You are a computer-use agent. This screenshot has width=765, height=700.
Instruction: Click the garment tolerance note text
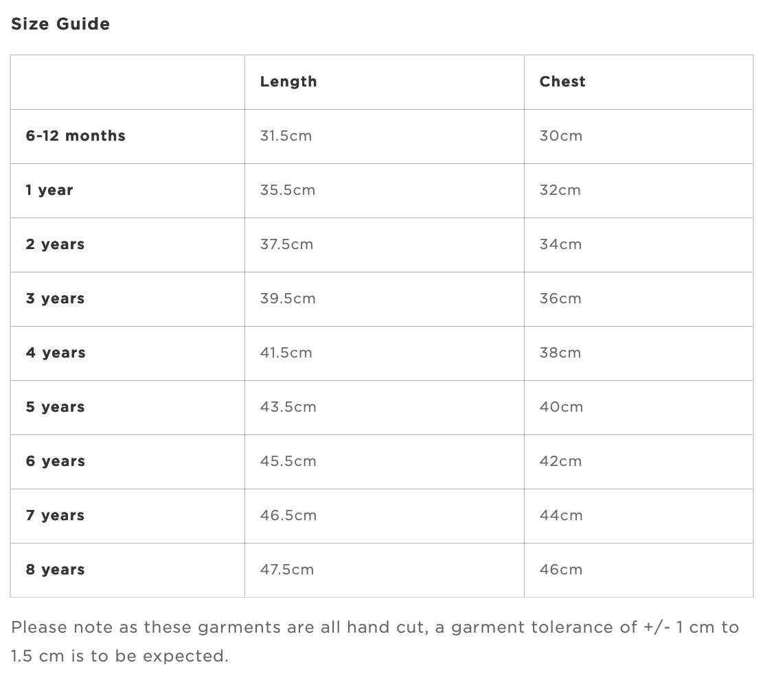375,642
